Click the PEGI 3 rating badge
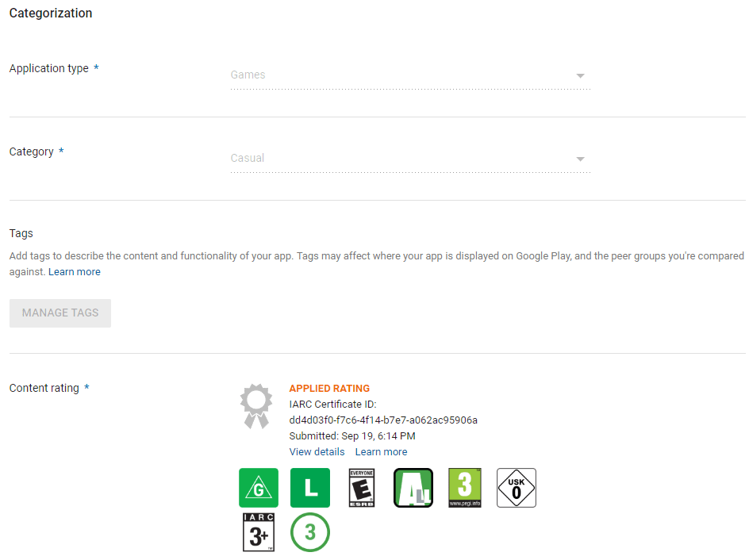This screenshot has height=560, width=749. tap(465, 488)
